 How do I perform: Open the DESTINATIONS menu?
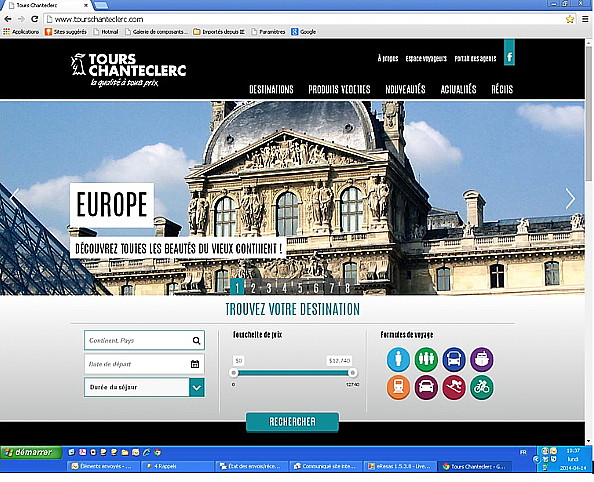pyautogui.click(x=271, y=89)
